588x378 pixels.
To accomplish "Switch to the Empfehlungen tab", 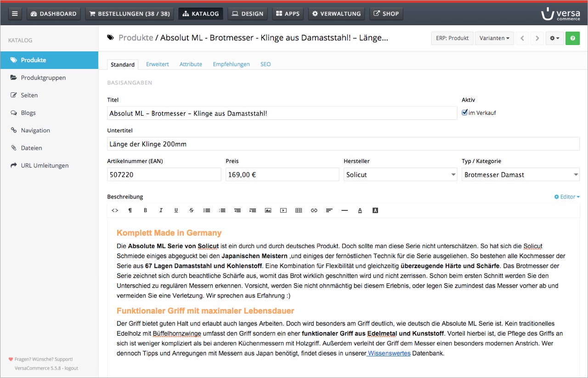I will (x=231, y=64).
